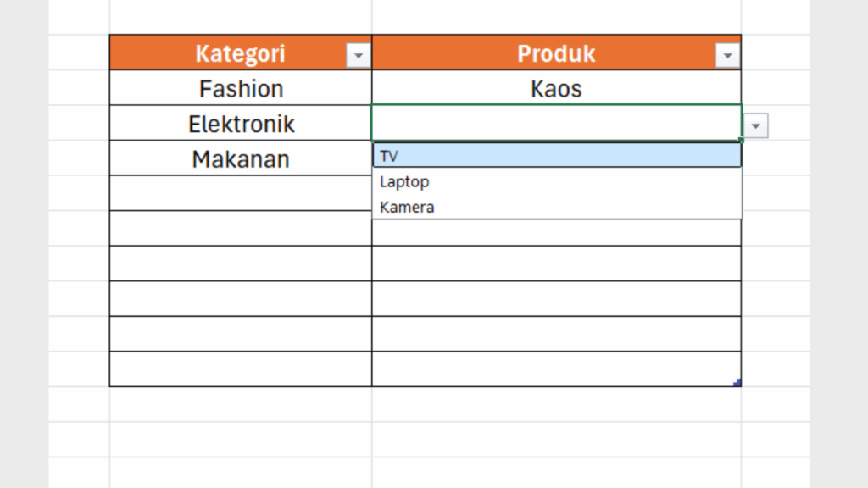Select the Fashion cell
Image resolution: width=868 pixels, height=488 pixels.
click(241, 88)
